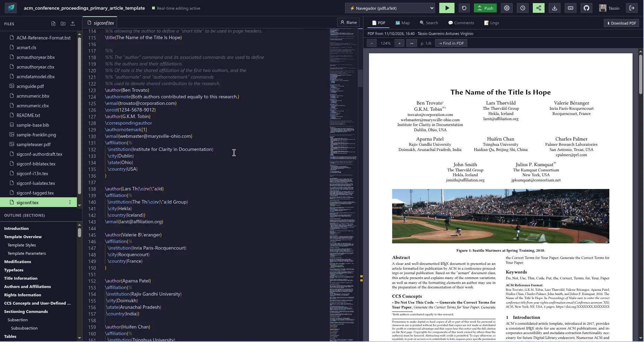
Task: Run compile with the green play button
Action: pyautogui.click(x=447, y=8)
